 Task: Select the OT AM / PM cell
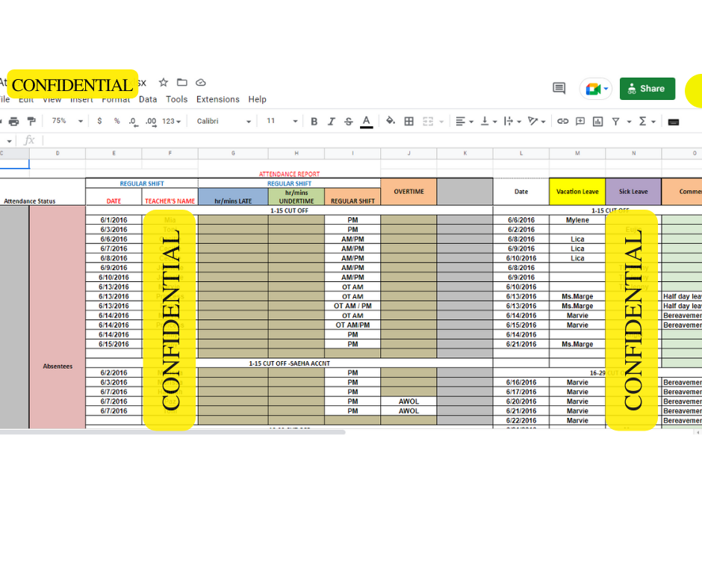pos(352,306)
